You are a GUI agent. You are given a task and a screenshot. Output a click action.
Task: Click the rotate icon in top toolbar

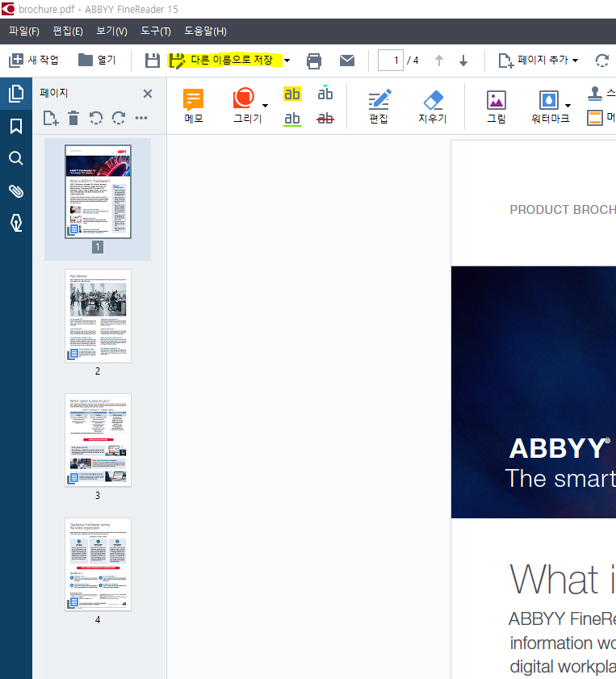pyautogui.click(x=602, y=61)
